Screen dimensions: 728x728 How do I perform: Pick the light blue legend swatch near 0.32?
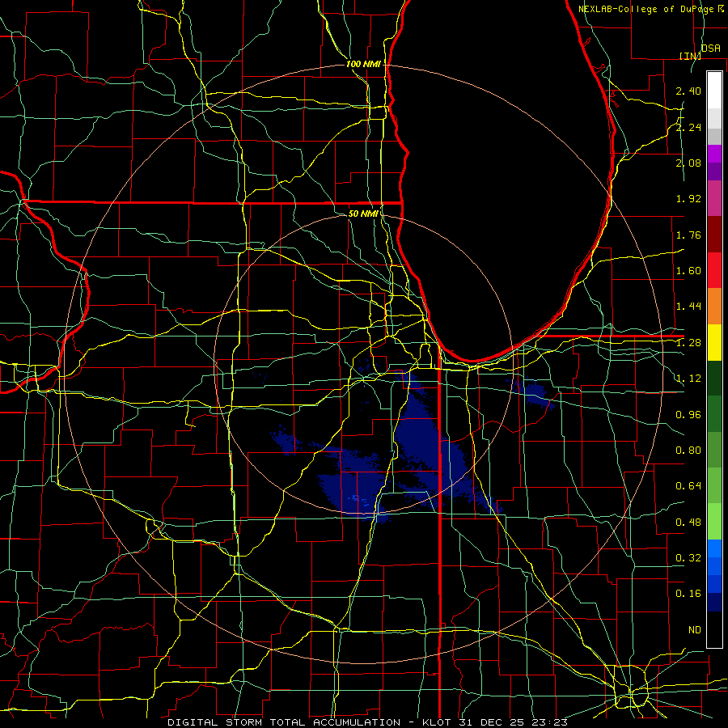[x=714, y=548]
